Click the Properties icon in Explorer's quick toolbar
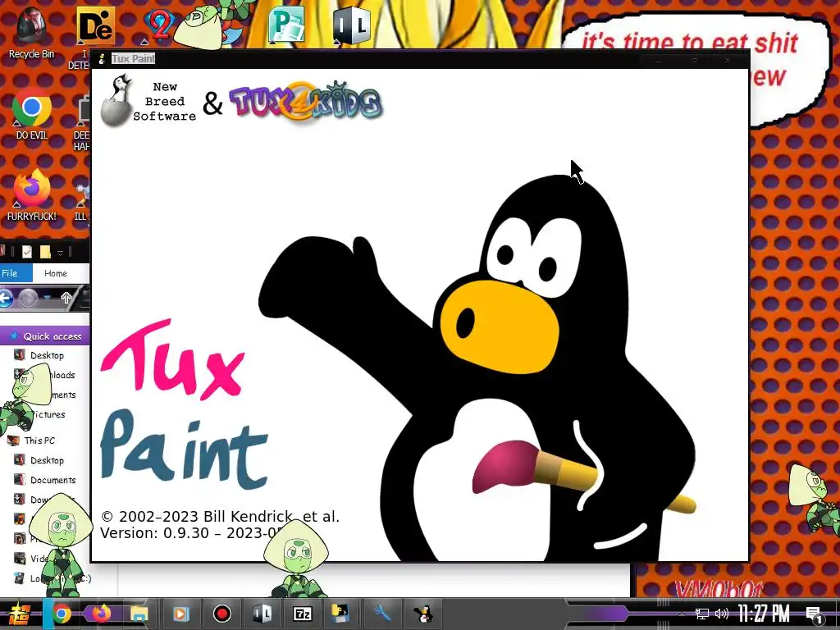The image size is (840, 630). point(27,251)
